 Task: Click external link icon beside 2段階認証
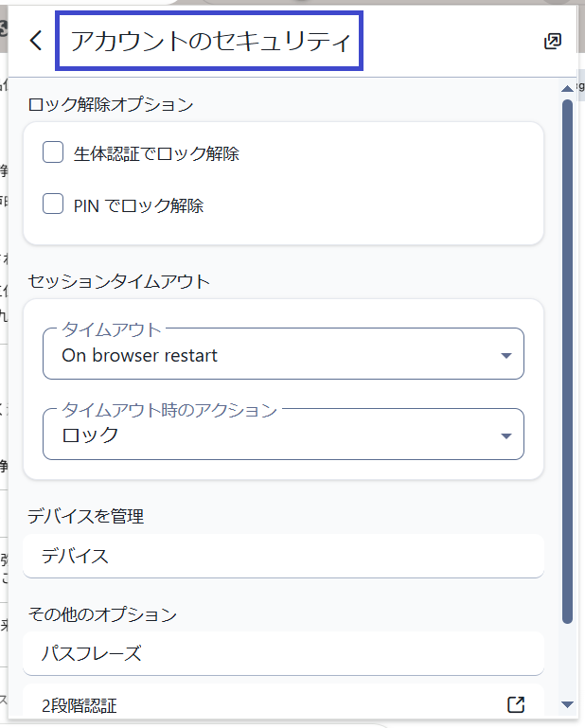click(x=516, y=704)
